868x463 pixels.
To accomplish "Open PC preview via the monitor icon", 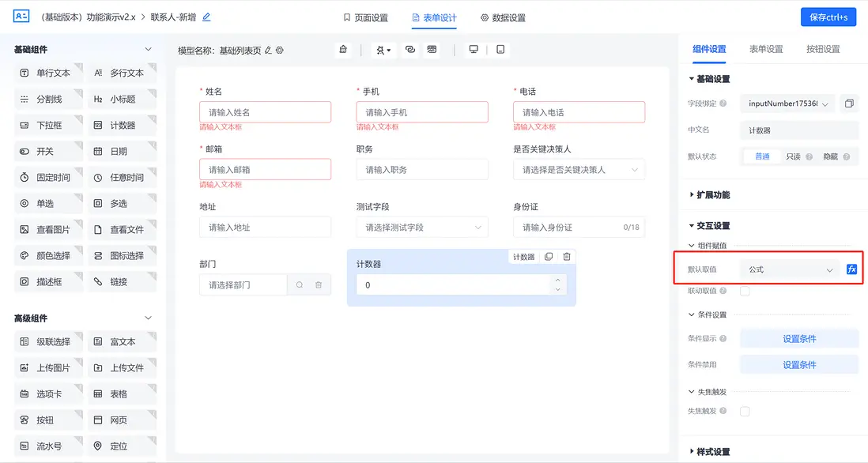I will click(473, 48).
